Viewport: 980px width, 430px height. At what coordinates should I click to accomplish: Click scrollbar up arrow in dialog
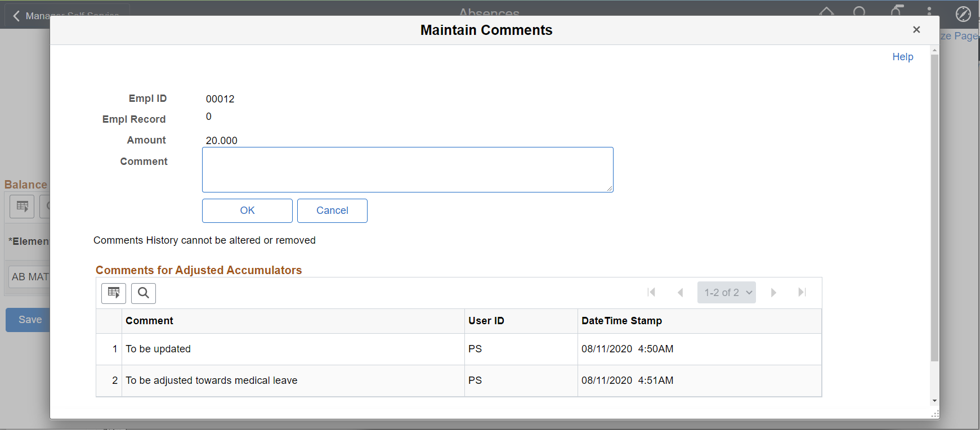(x=934, y=51)
